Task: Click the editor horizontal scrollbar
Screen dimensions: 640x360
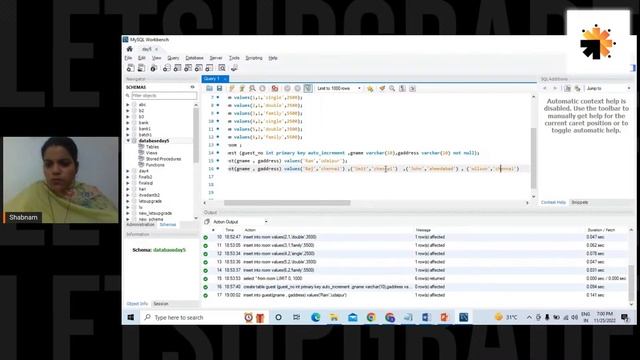Action: click(x=287, y=203)
